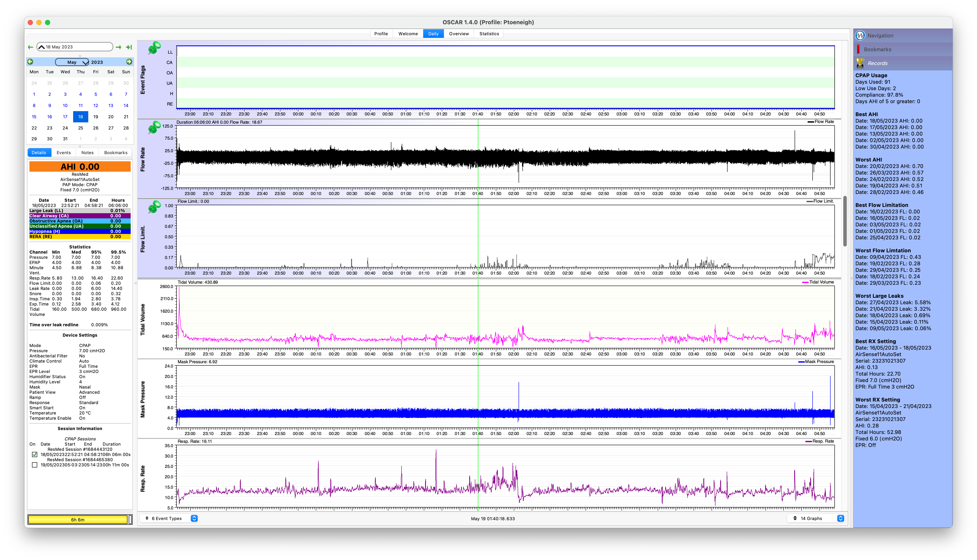Click the red Bookmarks ribbon icon

(x=858, y=49)
